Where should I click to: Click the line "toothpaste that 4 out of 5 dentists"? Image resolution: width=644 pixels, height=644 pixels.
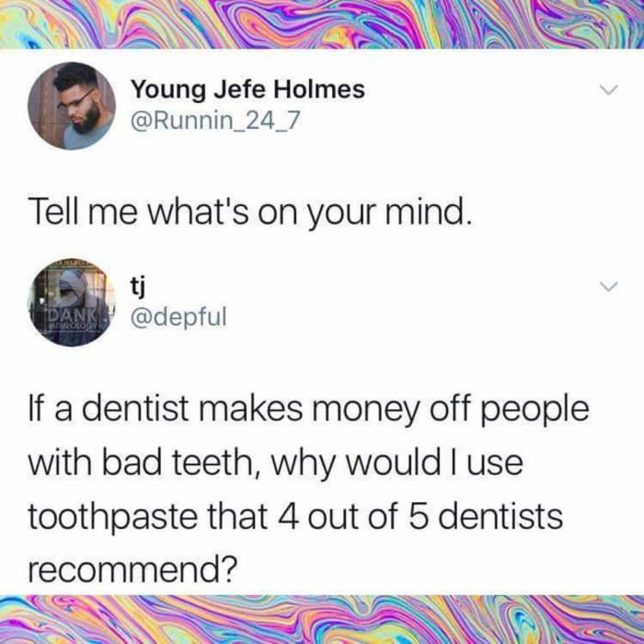pos(295,516)
